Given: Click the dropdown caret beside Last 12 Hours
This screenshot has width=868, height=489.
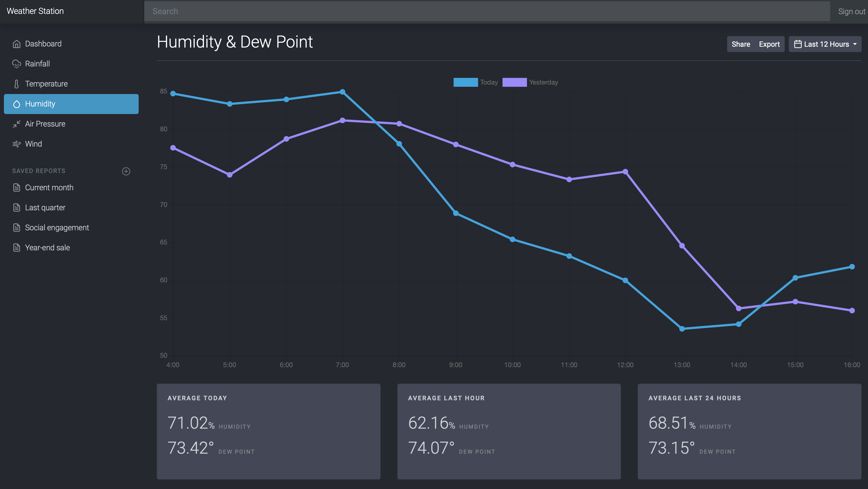Looking at the screenshot, I should pyautogui.click(x=855, y=44).
